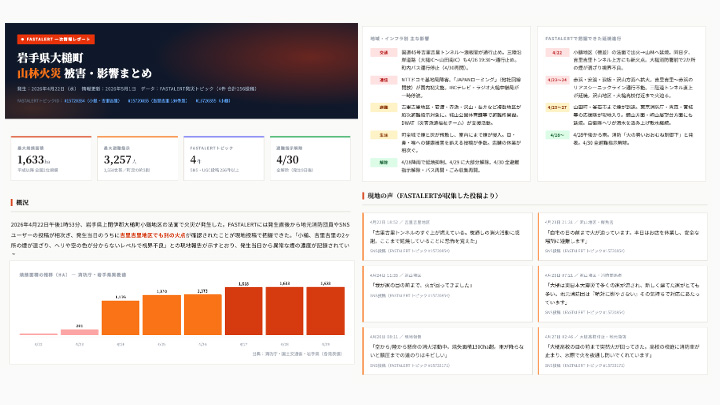Select the 3,257 人 evacuation stat card

[137, 158]
